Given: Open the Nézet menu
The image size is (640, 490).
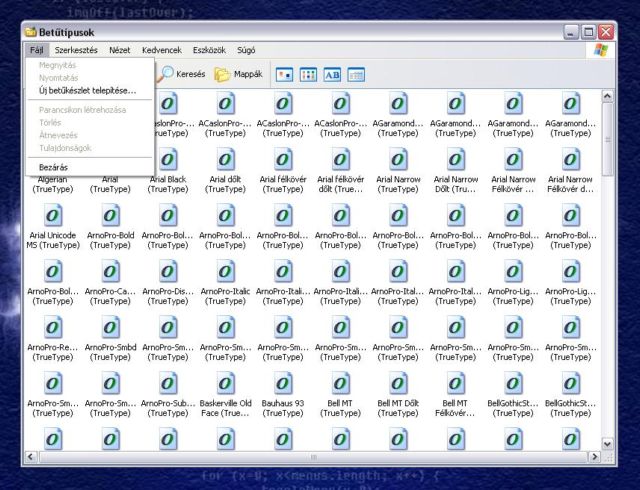Looking at the screenshot, I should (119, 48).
